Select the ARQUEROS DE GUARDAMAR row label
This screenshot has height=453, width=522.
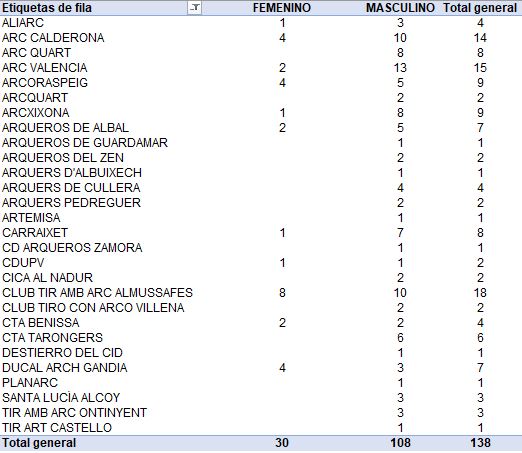pyautogui.click(x=85, y=143)
